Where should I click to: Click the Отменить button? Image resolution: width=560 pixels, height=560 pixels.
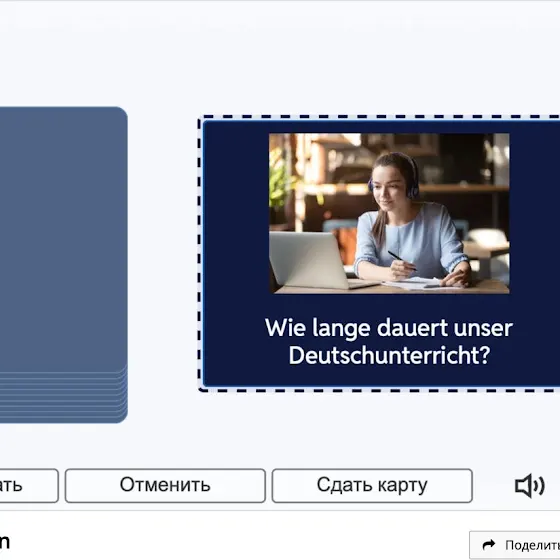point(165,486)
